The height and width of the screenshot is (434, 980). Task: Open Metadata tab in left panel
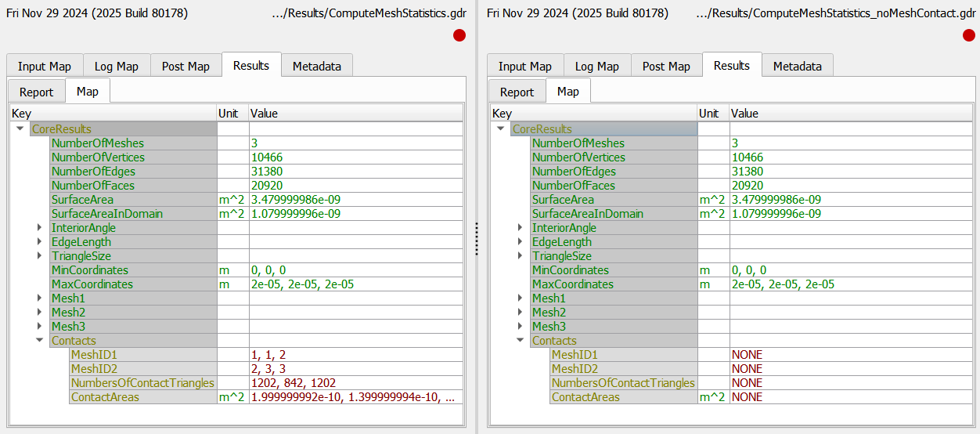coord(317,66)
